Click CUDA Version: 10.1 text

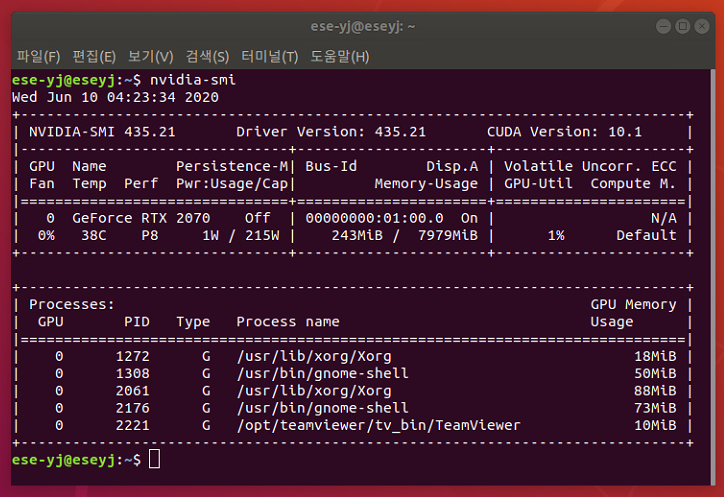(x=564, y=132)
